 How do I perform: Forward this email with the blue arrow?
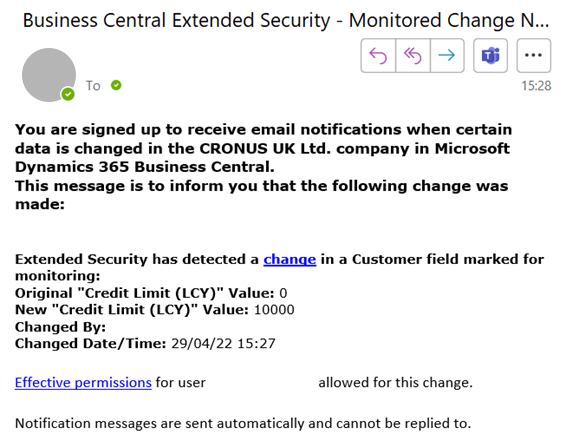(447, 56)
